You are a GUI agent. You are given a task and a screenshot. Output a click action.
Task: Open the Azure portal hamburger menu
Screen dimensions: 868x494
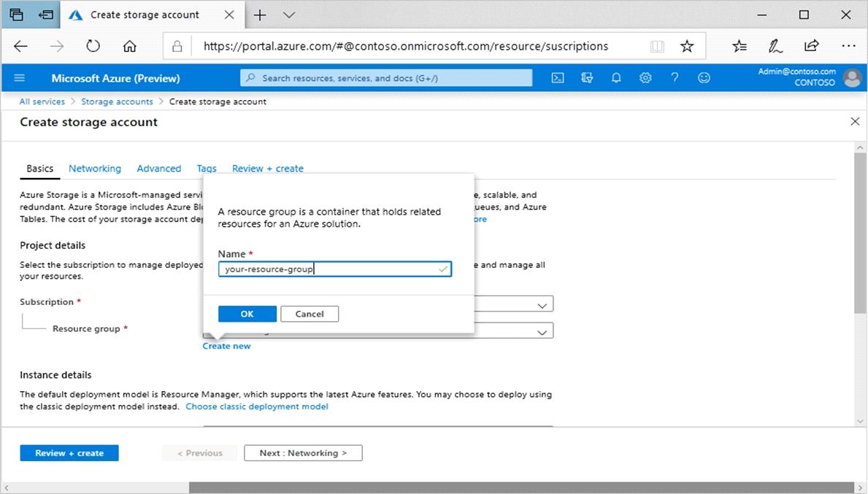tap(20, 78)
